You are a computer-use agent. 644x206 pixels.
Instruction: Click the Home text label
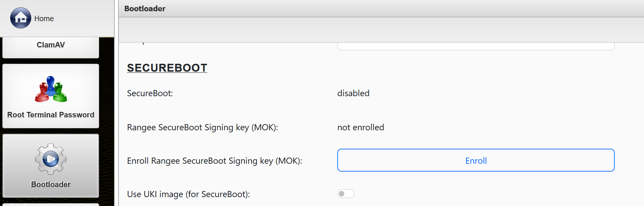[44, 18]
